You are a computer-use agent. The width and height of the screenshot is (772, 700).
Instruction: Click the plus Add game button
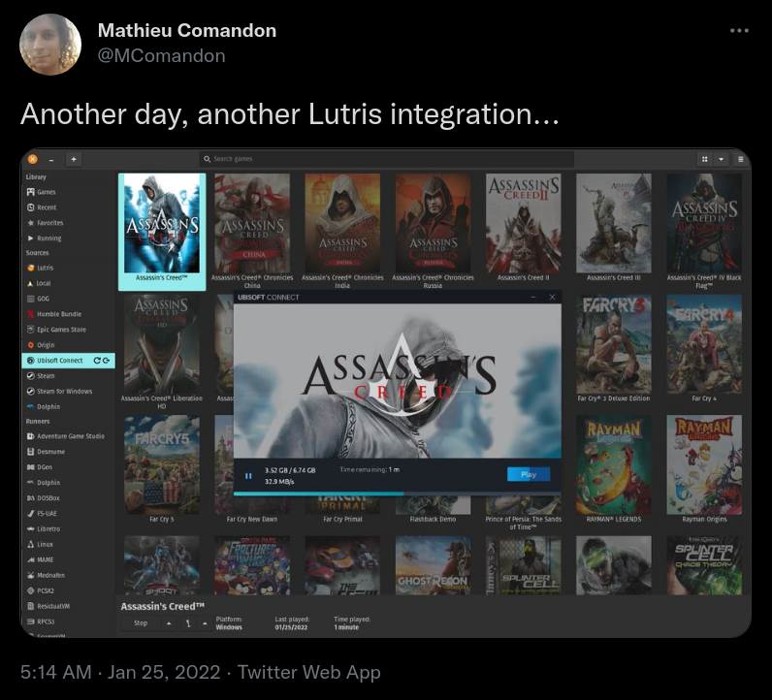coord(74,159)
